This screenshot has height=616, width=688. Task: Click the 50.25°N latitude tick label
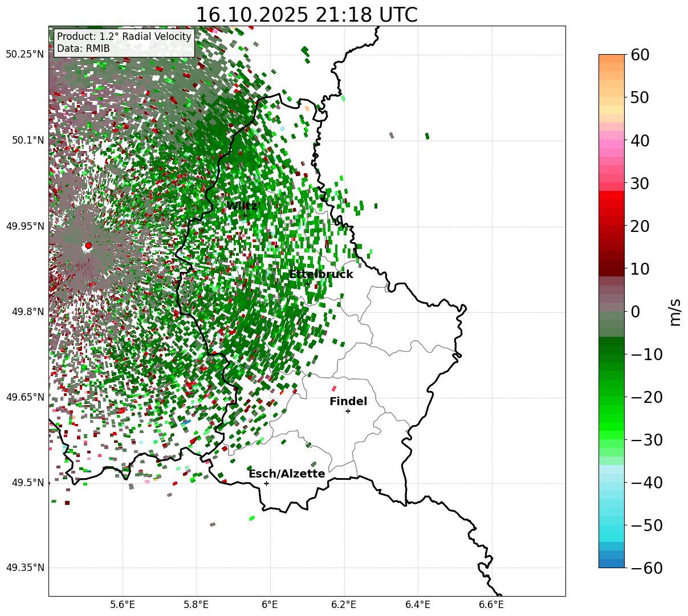click(x=25, y=55)
